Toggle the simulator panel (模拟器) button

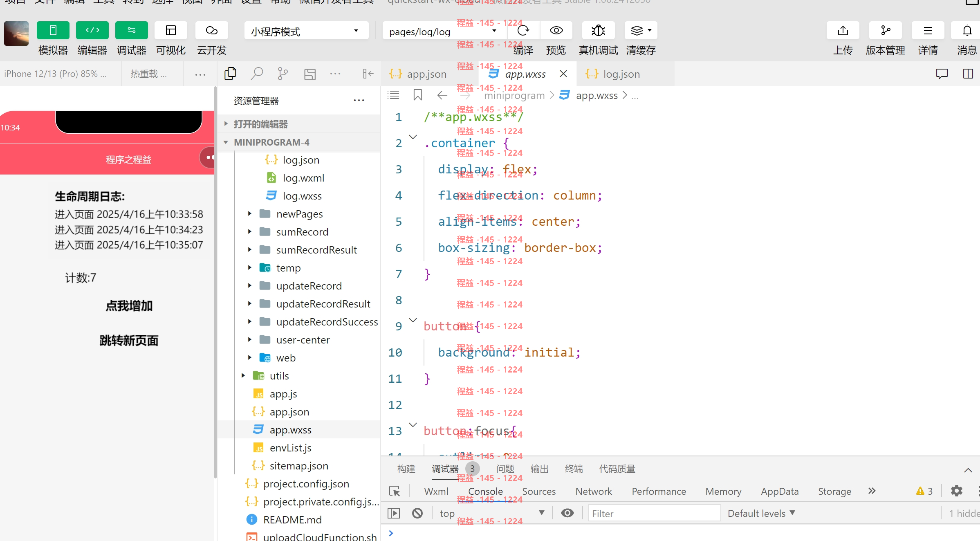point(53,31)
